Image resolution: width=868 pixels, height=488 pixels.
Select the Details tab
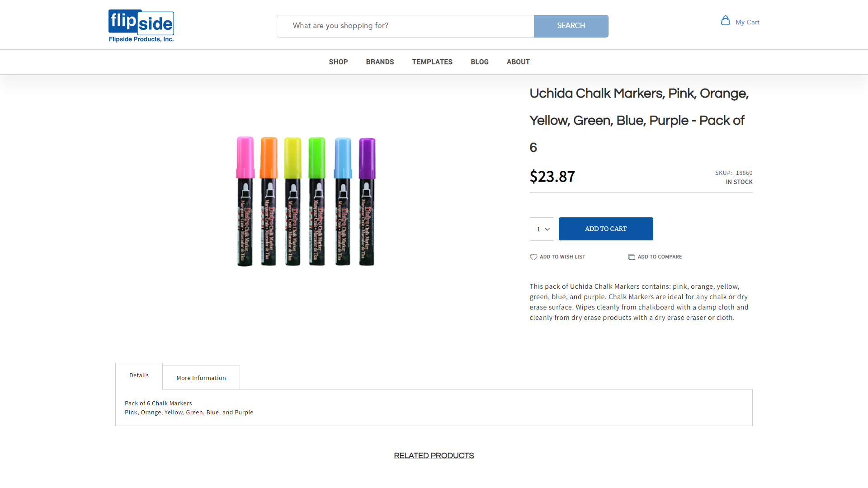click(139, 375)
